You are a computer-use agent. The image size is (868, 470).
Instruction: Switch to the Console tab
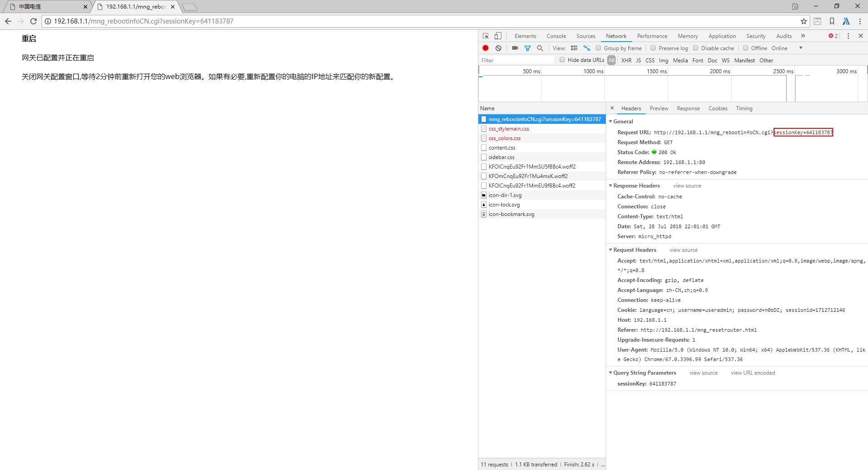(x=556, y=36)
